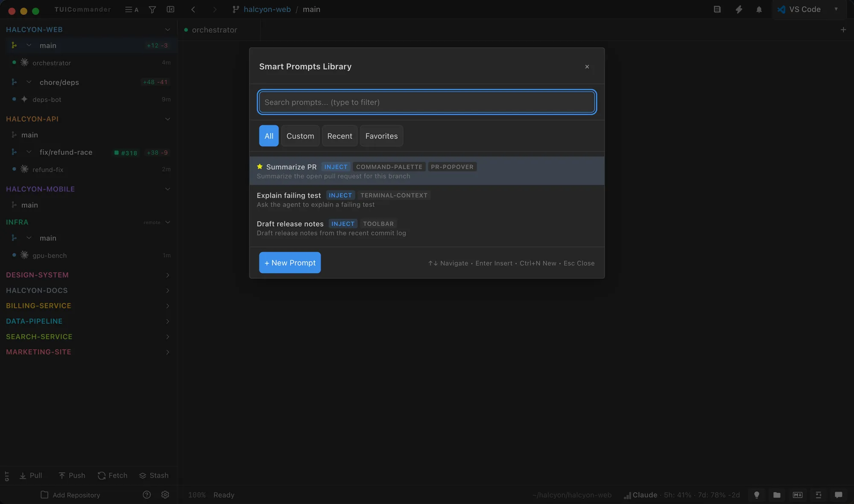Expand the BILLING-SERVICE repository group

(167, 306)
